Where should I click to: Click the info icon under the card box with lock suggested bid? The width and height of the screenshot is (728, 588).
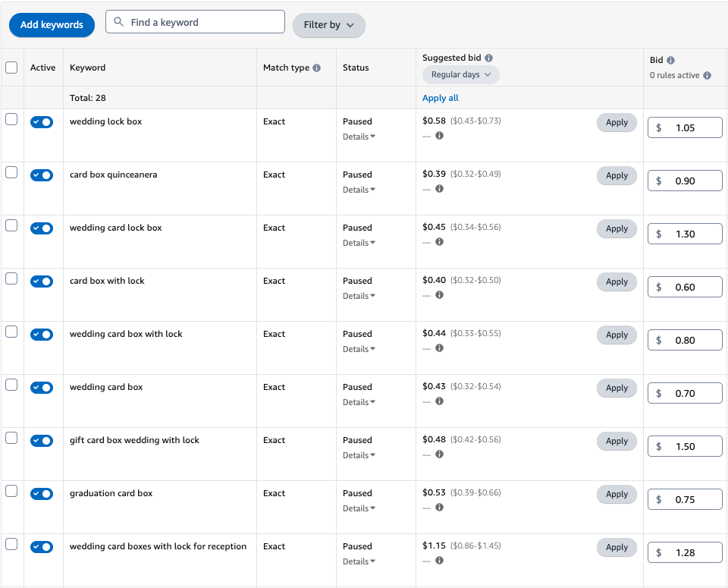[439, 295]
